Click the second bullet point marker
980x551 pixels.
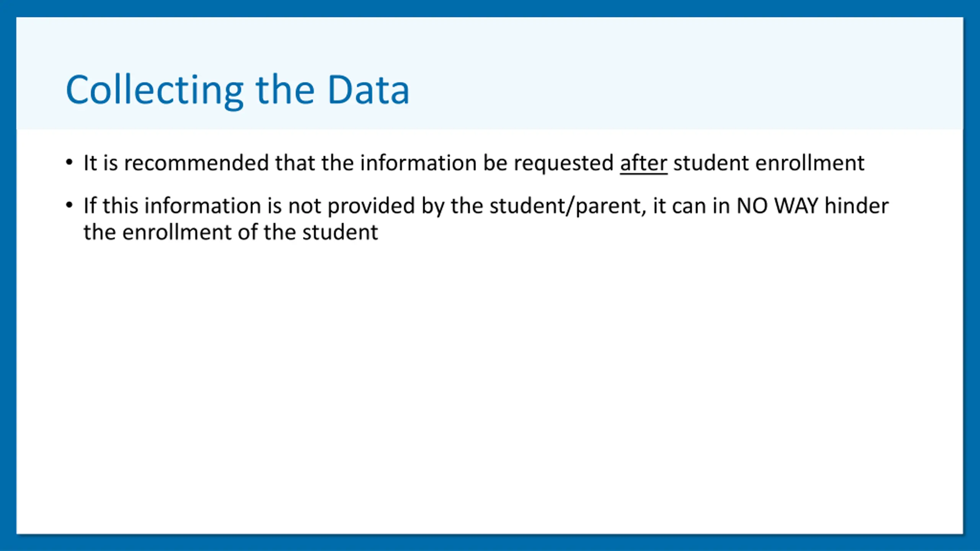[x=69, y=205]
